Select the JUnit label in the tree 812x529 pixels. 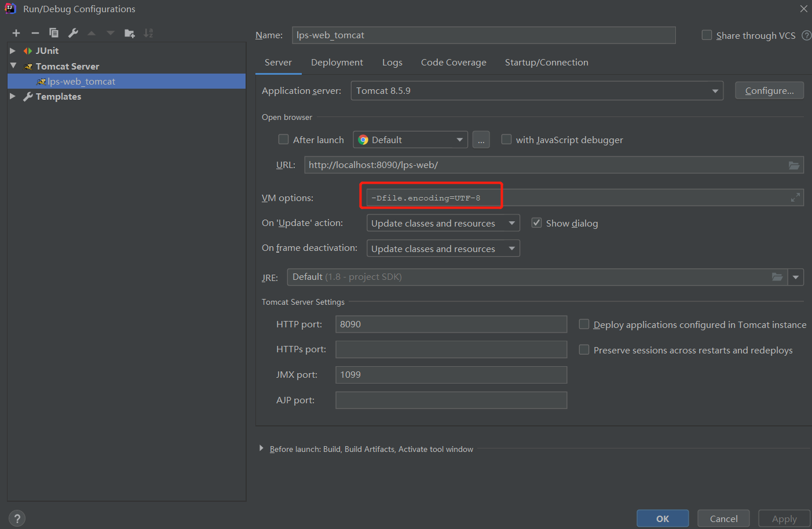47,51
